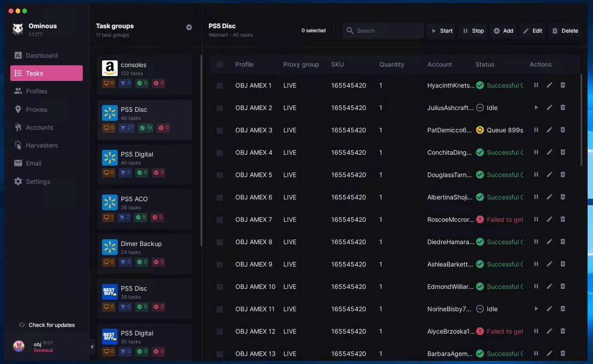
Task: Start all tasks with Start button
Action: [x=441, y=31]
